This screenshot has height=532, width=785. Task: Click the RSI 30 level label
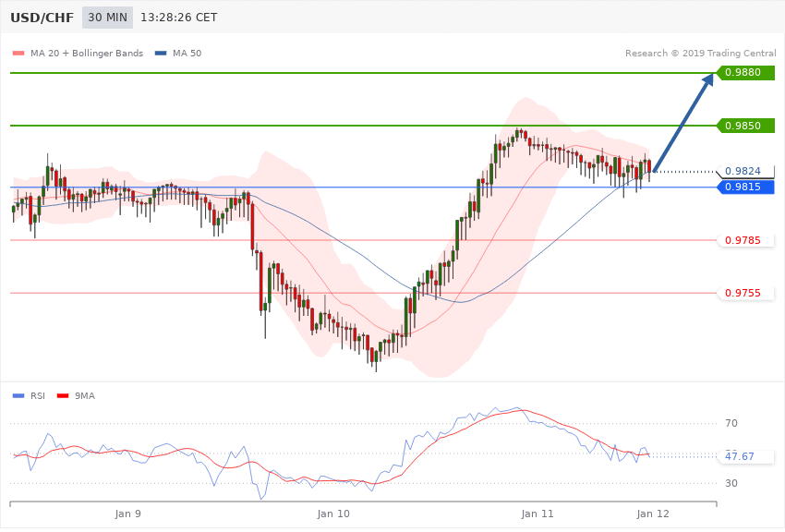tap(731, 483)
